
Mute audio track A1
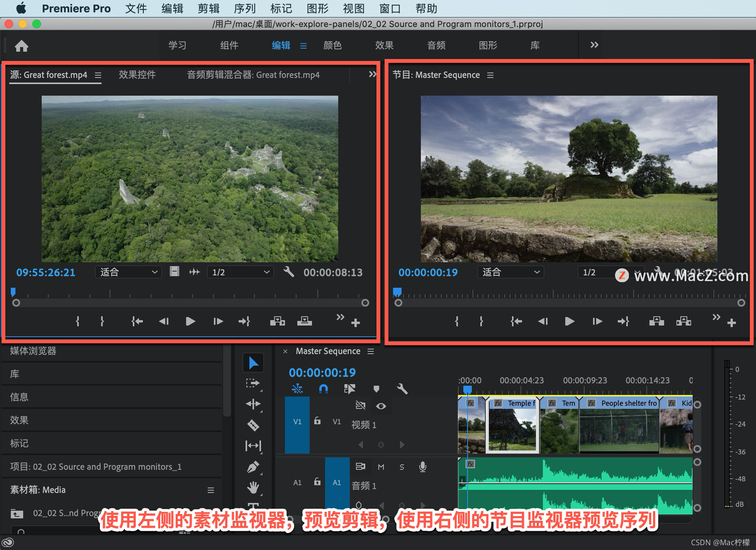[x=381, y=467]
